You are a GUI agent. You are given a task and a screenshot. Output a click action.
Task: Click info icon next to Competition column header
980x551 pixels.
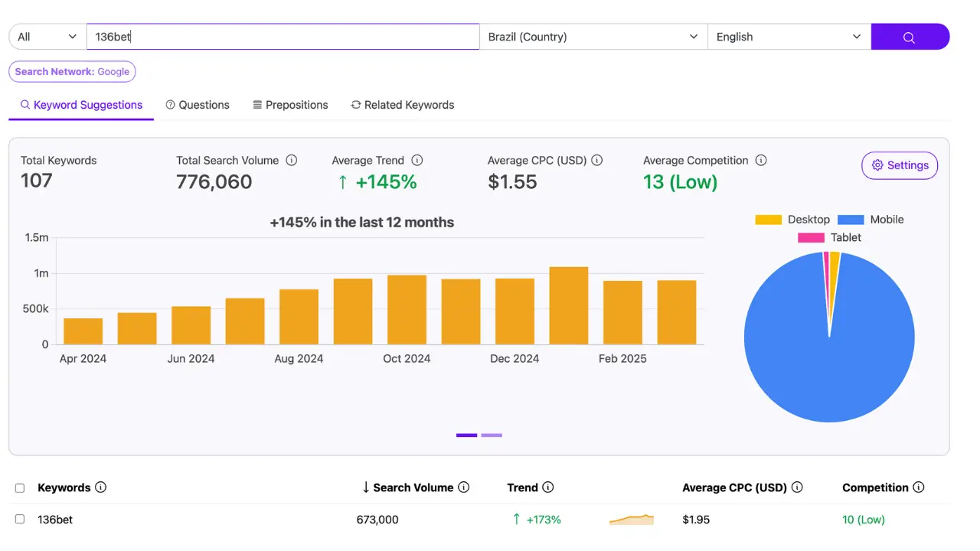(919, 487)
